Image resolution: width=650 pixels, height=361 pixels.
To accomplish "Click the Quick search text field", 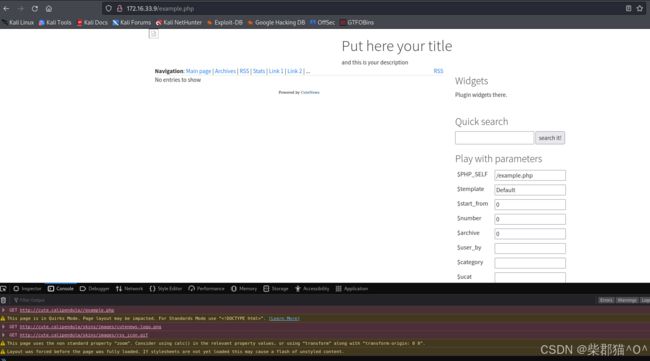I will (494, 138).
